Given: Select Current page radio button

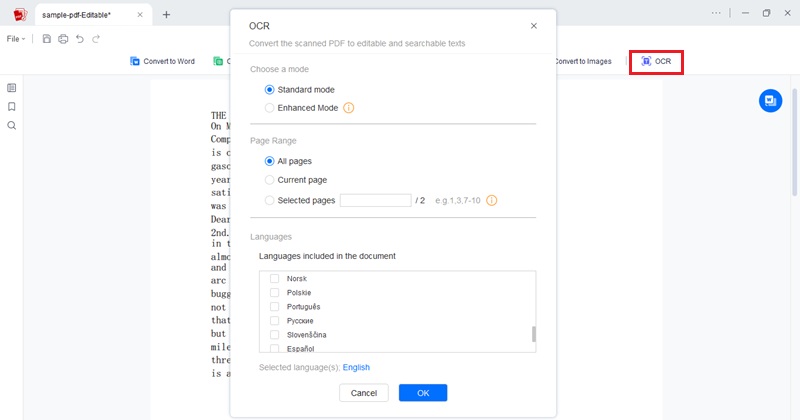Looking at the screenshot, I should [269, 180].
